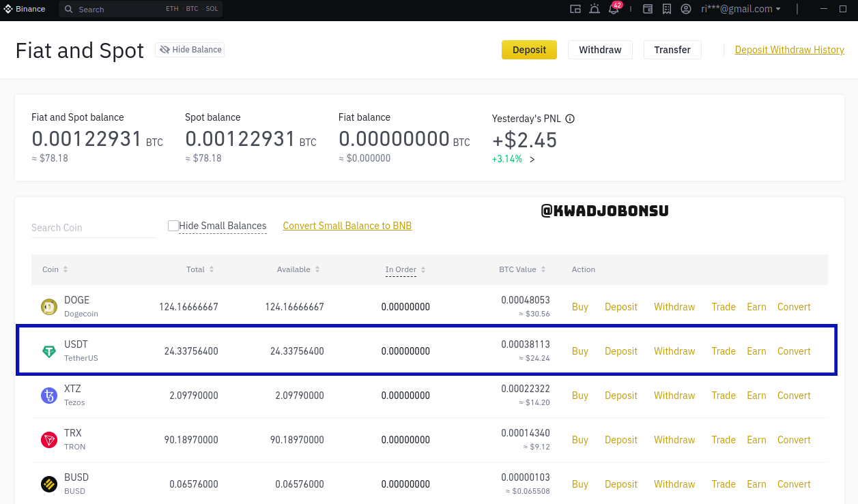Click the Search Coin input field
Image resolution: width=858 pixels, height=504 pixels.
(94, 228)
